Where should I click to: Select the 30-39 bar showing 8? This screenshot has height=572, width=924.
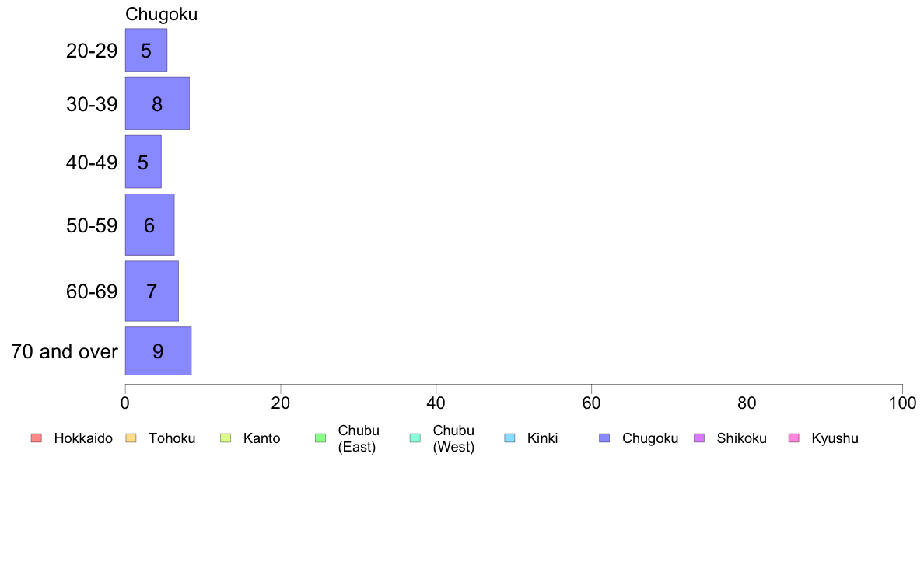[x=157, y=103]
